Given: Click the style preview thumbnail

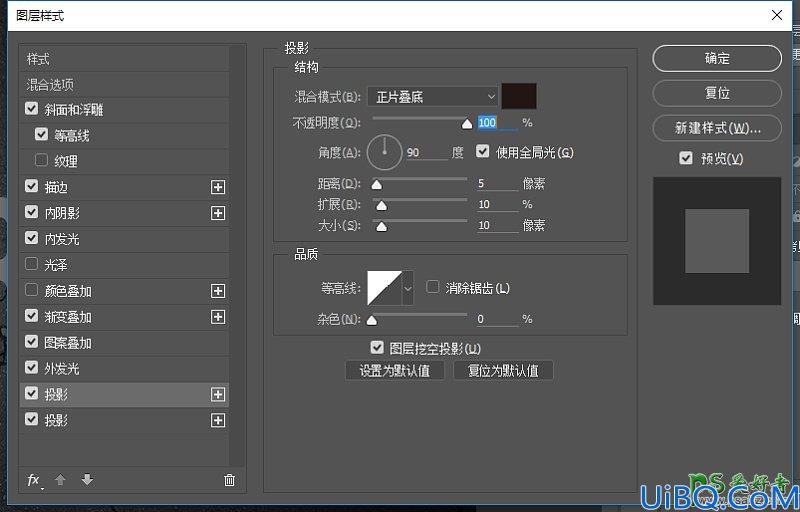Looking at the screenshot, I should pos(717,241).
